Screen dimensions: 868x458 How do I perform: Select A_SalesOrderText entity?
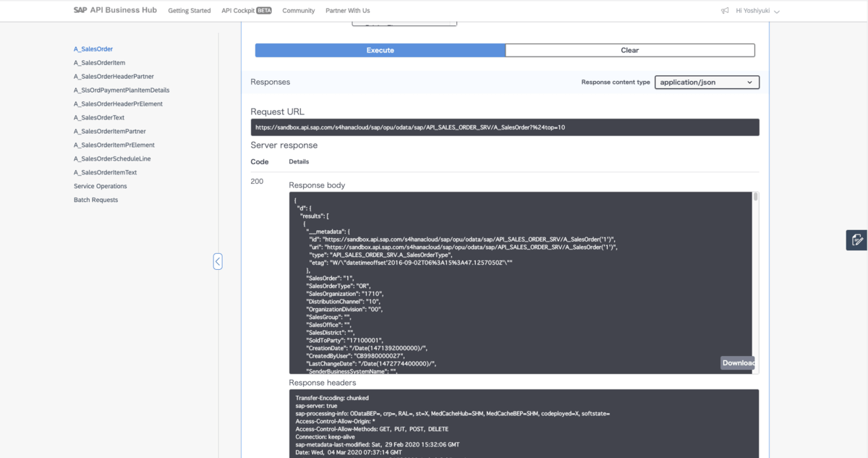coord(99,118)
